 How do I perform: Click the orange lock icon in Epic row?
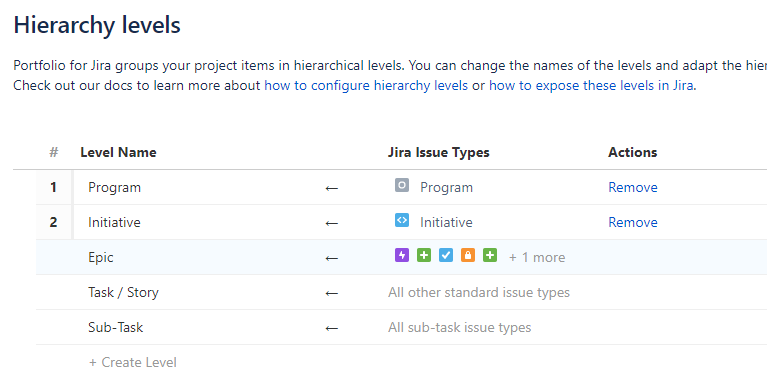tap(468, 255)
